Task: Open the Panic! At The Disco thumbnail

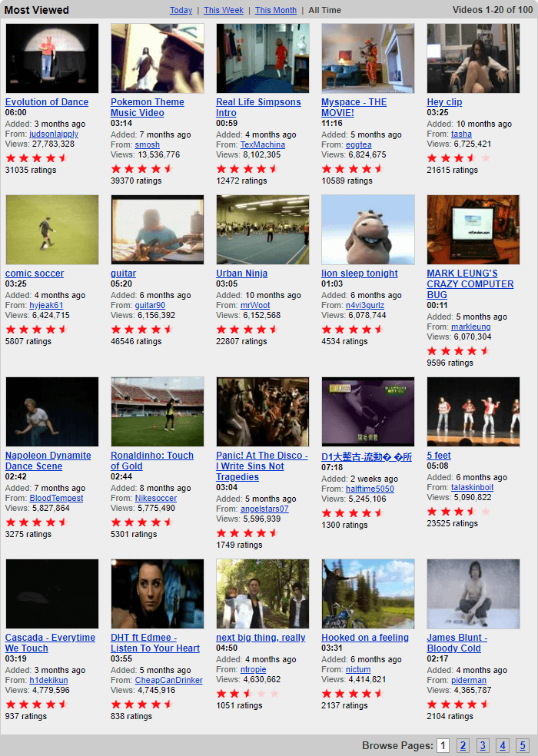Action: coord(263,412)
